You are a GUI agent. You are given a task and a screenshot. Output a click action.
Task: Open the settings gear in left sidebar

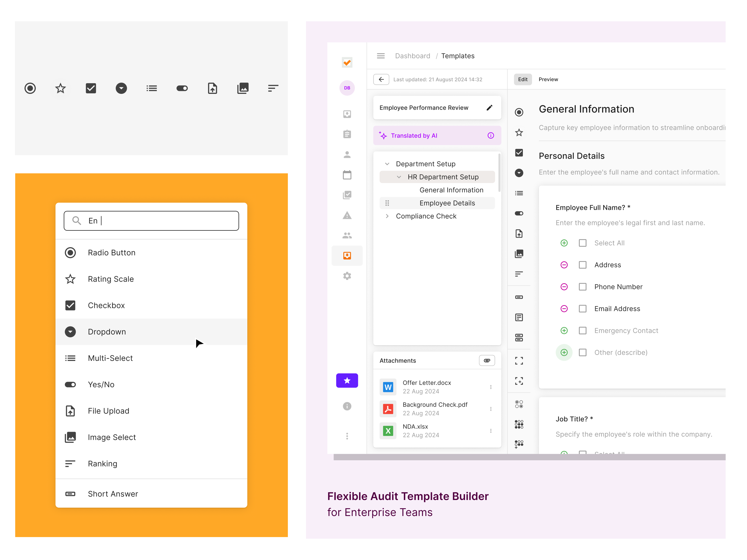pos(347,276)
